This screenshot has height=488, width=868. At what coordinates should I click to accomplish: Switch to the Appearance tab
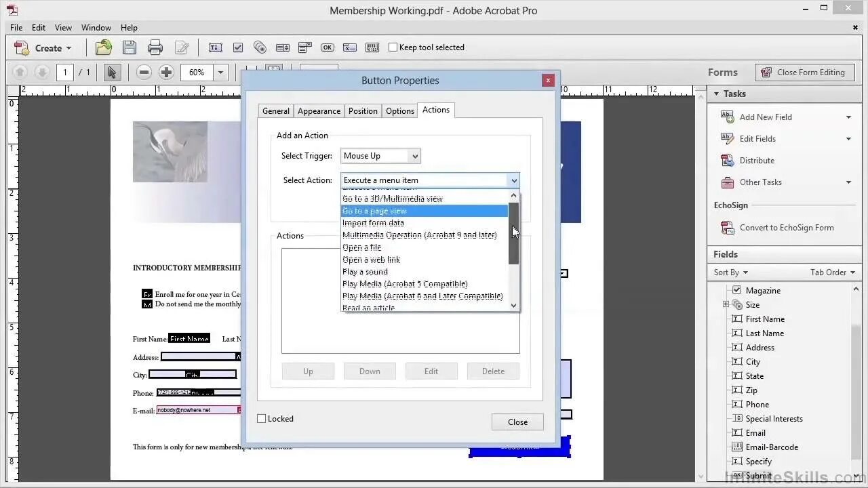(x=319, y=111)
